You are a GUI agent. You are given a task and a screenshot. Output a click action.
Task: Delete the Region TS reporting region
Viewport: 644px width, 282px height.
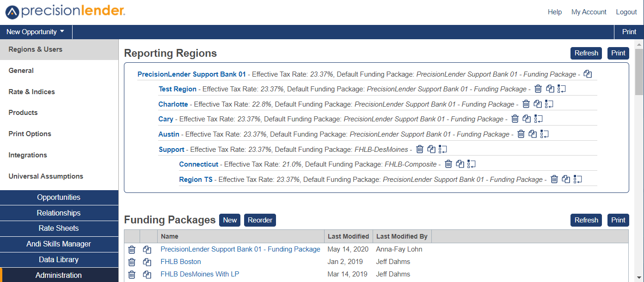[554, 179]
